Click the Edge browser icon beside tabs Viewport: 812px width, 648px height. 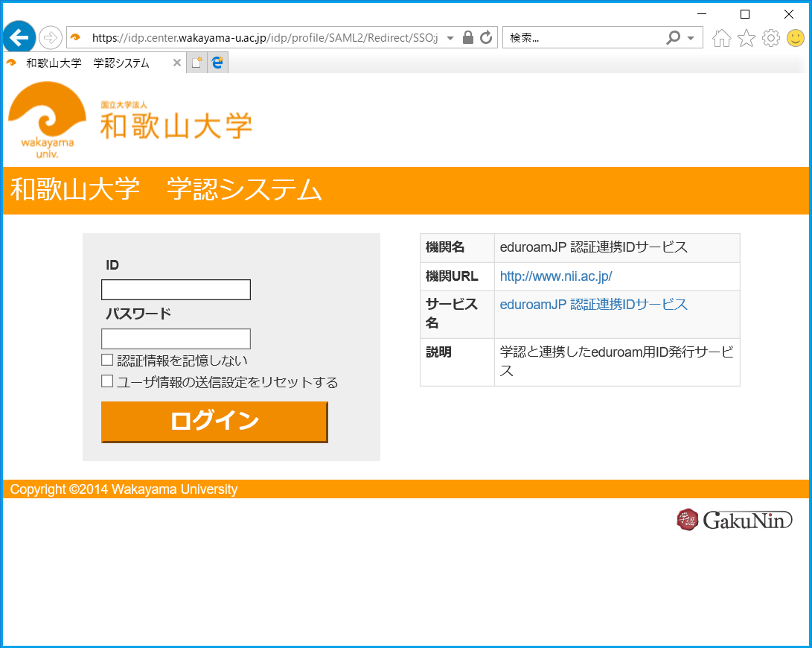click(x=217, y=63)
